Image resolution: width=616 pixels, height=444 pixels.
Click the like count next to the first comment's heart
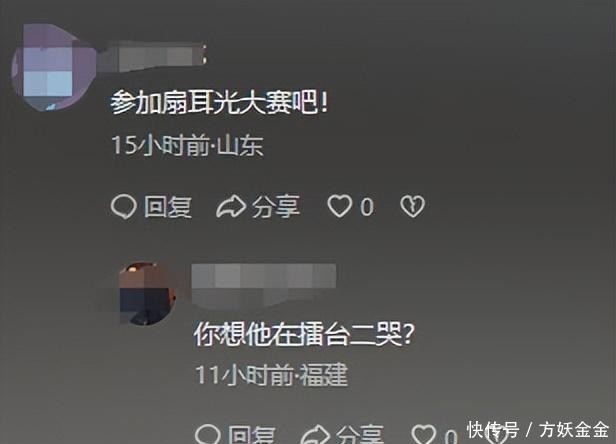[367, 207]
